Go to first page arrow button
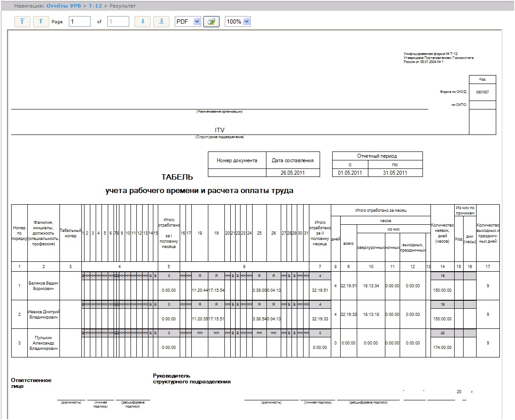This screenshot has height=420, width=515. tap(22, 22)
